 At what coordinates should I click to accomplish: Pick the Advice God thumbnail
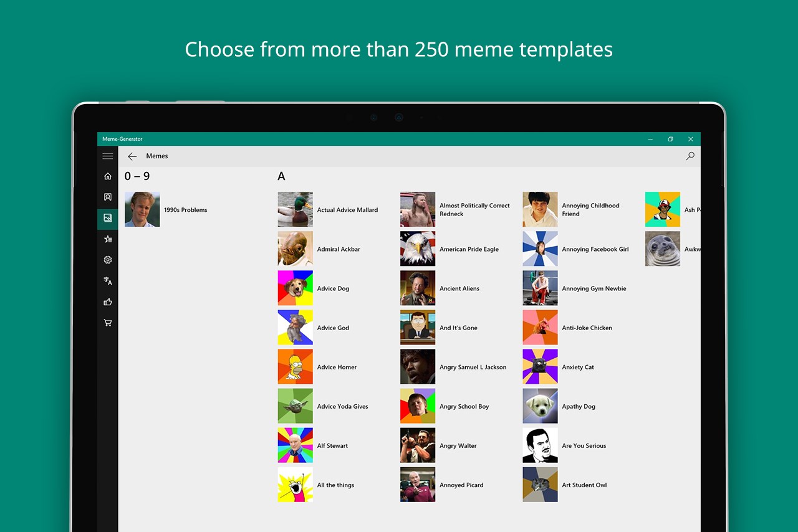pos(296,327)
